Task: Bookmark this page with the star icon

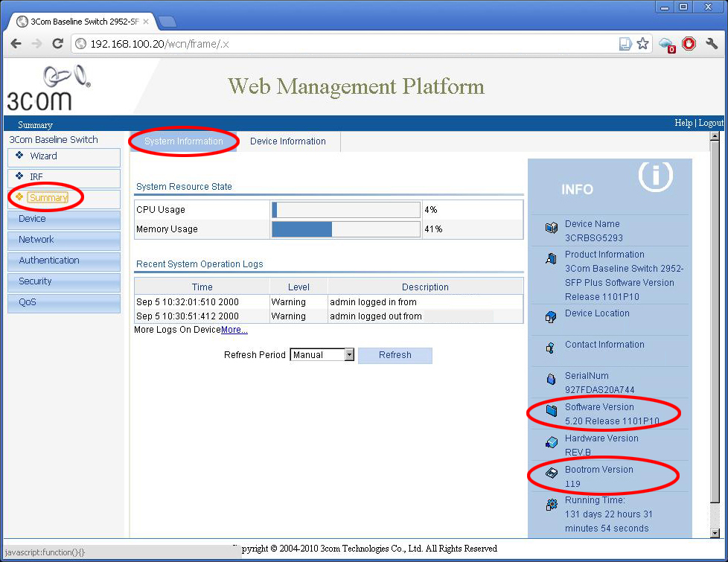Action: pyautogui.click(x=642, y=44)
